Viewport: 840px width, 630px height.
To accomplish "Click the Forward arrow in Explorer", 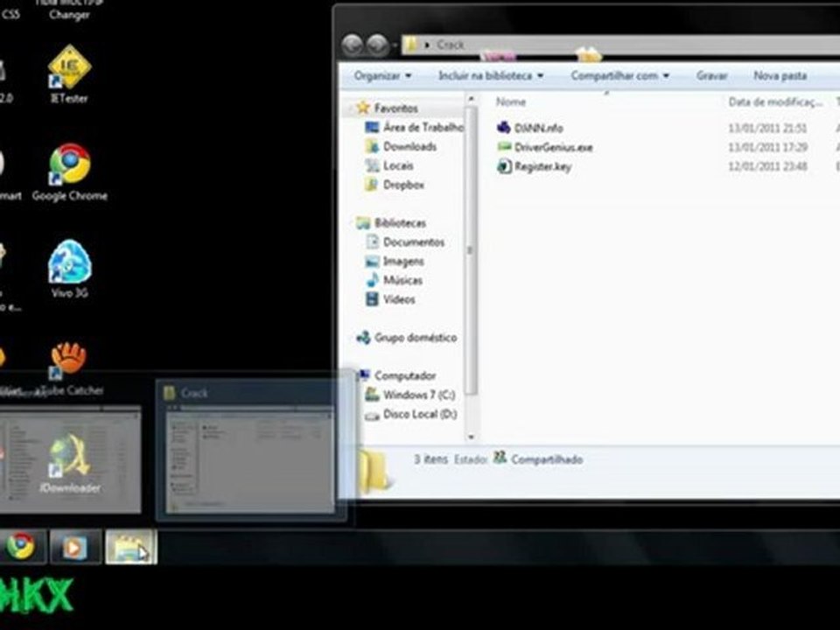I will pyautogui.click(x=378, y=45).
